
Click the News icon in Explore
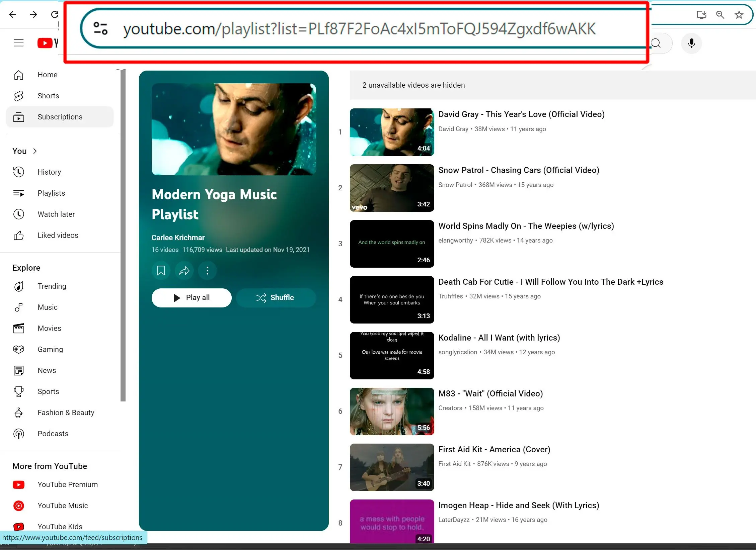point(19,370)
